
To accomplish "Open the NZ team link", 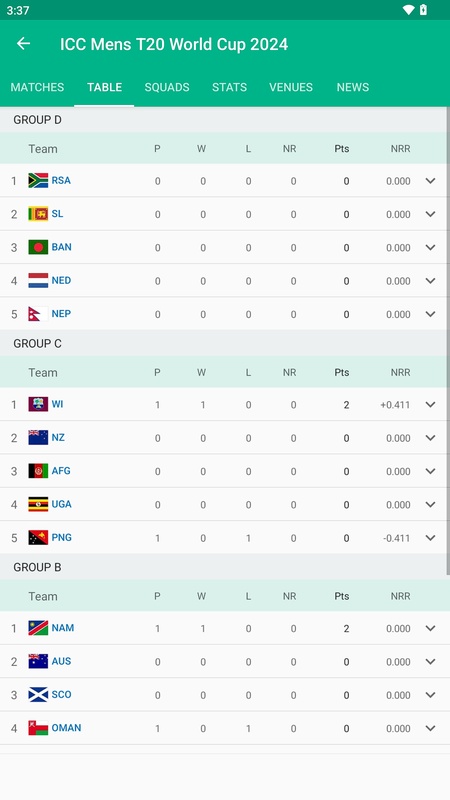I will coord(58,438).
